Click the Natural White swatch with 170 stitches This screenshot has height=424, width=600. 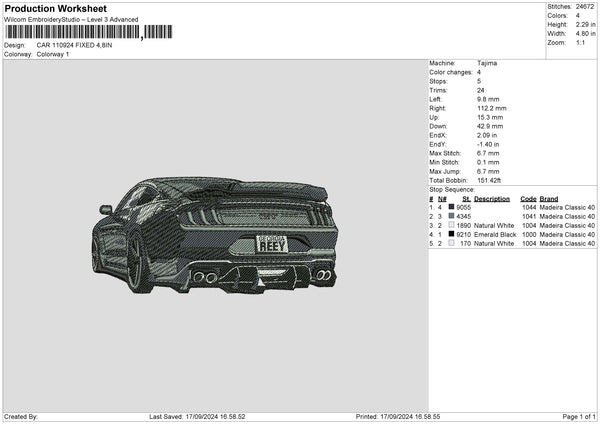click(x=451, y=243)
